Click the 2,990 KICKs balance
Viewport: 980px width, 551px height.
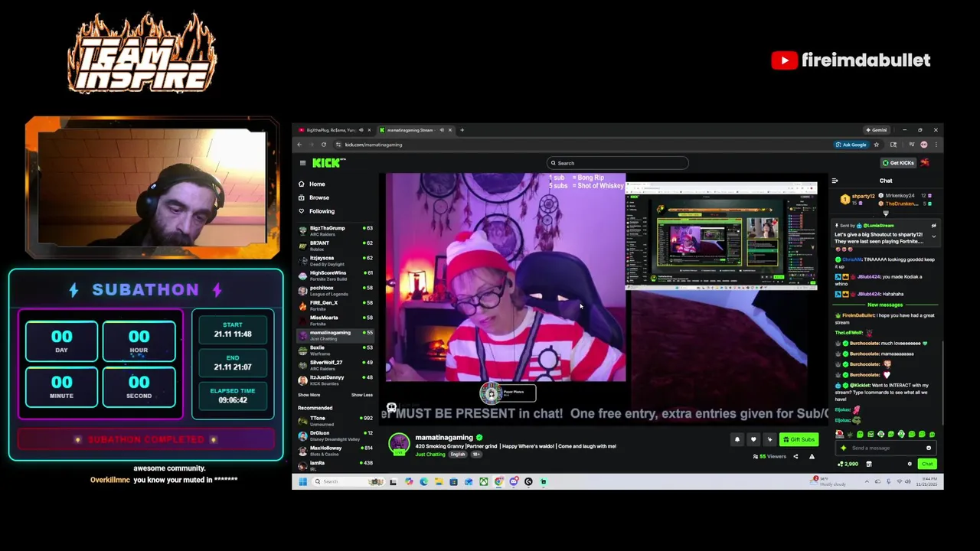point(848,464)
